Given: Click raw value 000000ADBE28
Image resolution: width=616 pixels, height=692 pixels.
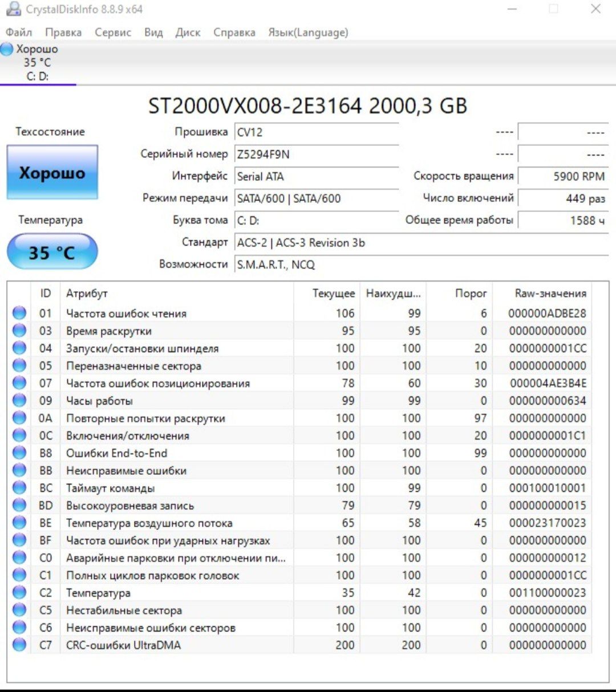Looking at the screenshot, I should click(547, 313).
